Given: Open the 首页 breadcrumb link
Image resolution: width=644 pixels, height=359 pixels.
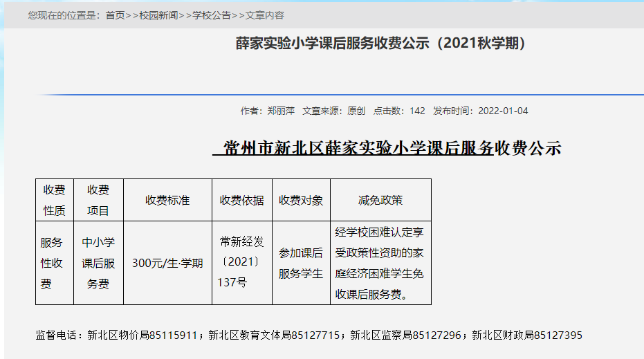Looking at the screenshot, I should [115, 16].
